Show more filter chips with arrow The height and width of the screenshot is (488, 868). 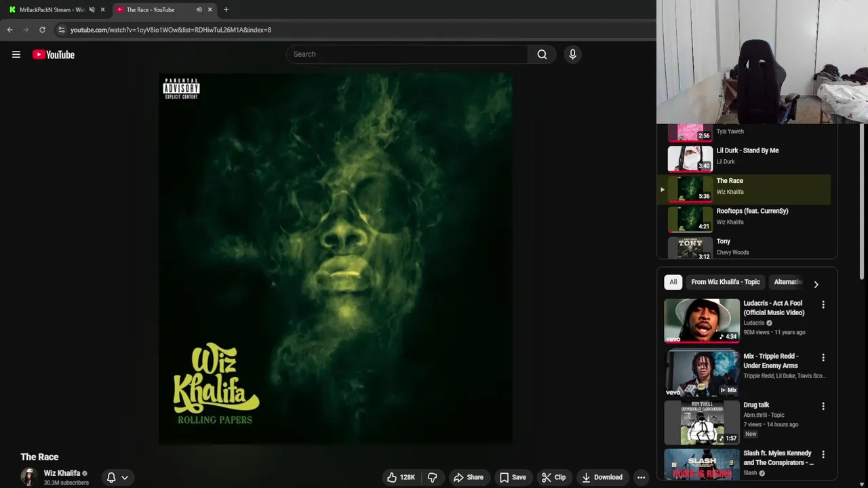click(816, 284)
